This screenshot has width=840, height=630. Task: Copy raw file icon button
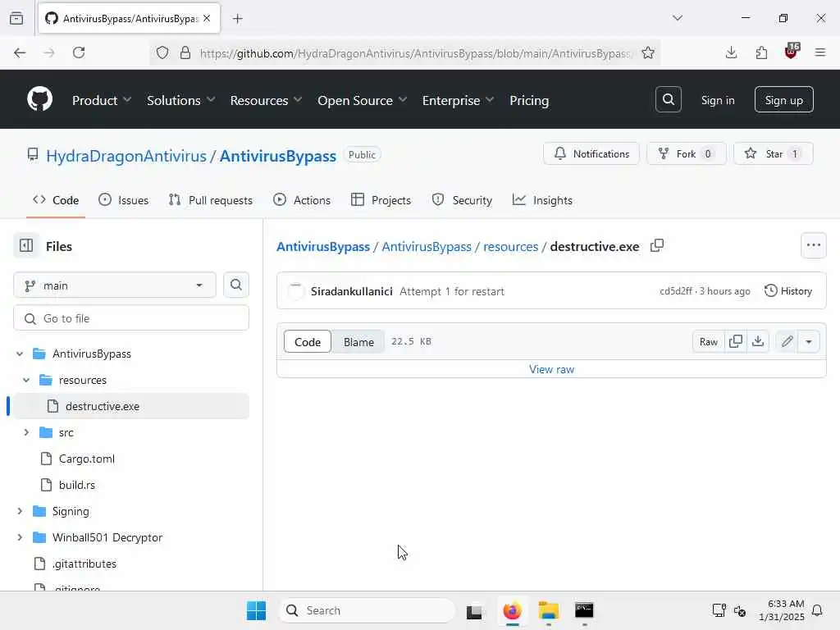(x=736, y=341)
